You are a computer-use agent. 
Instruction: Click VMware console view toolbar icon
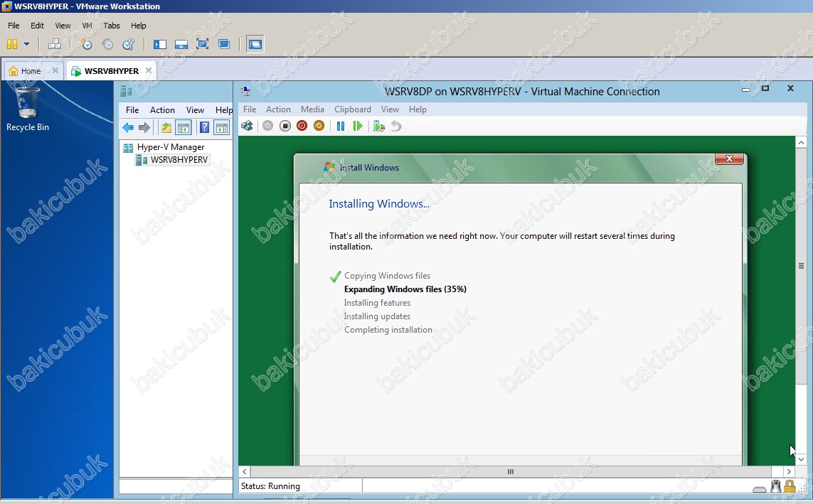coord(255,45)
